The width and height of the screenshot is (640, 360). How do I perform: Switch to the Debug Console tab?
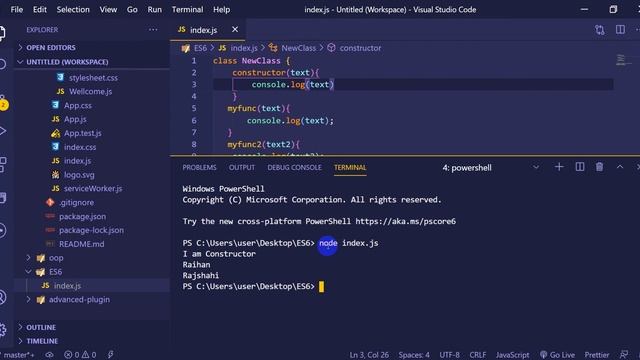tap(294, 167)
